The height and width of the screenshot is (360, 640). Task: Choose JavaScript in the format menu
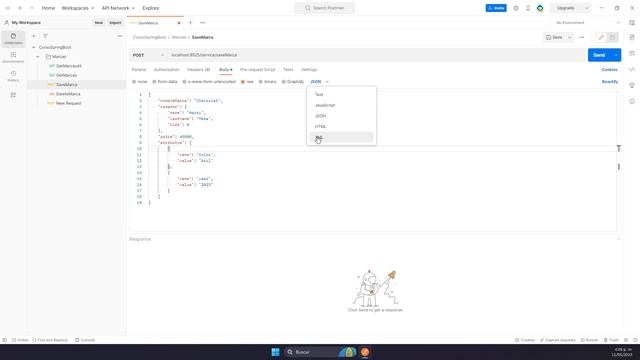pos(341,105)
